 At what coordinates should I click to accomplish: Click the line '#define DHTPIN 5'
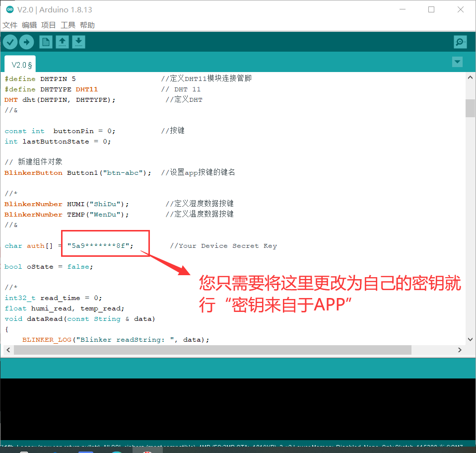[40, 79]
